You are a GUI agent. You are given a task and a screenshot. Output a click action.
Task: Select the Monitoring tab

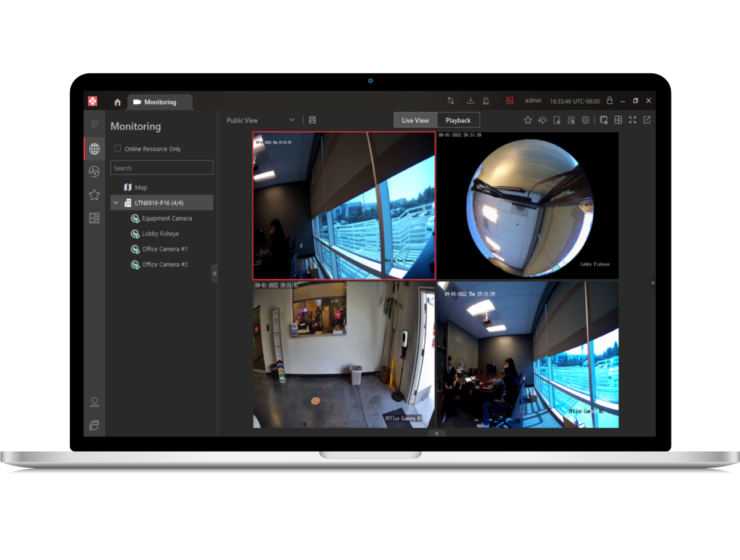[x=160, y=102]
